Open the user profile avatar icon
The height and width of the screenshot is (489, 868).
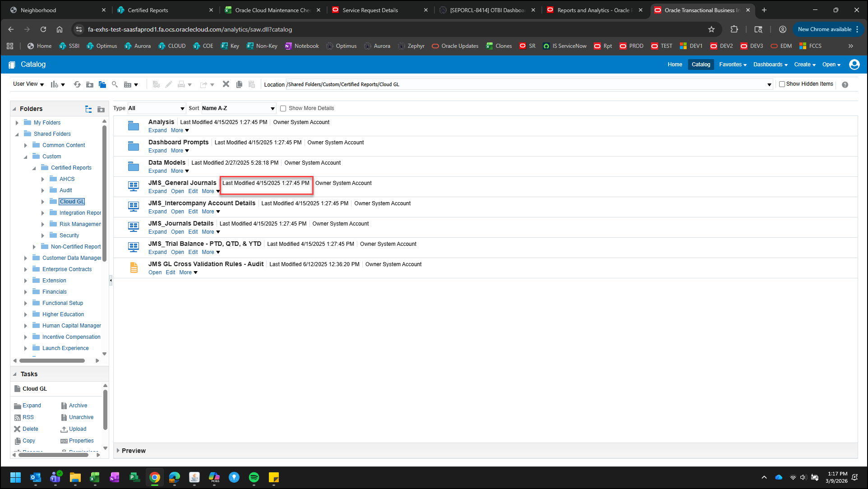854,65
